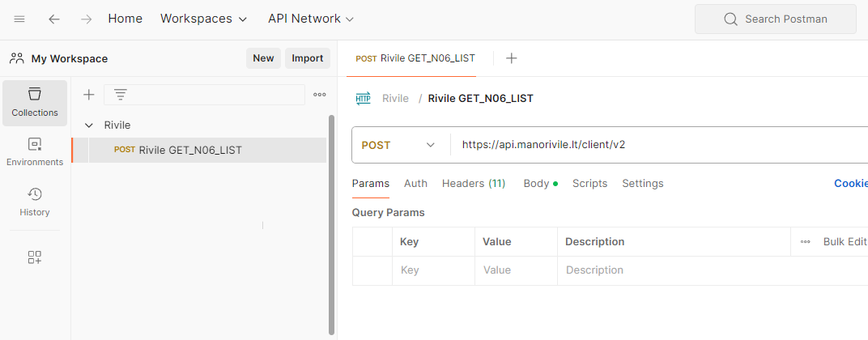Click the Import button

(308, 58)
